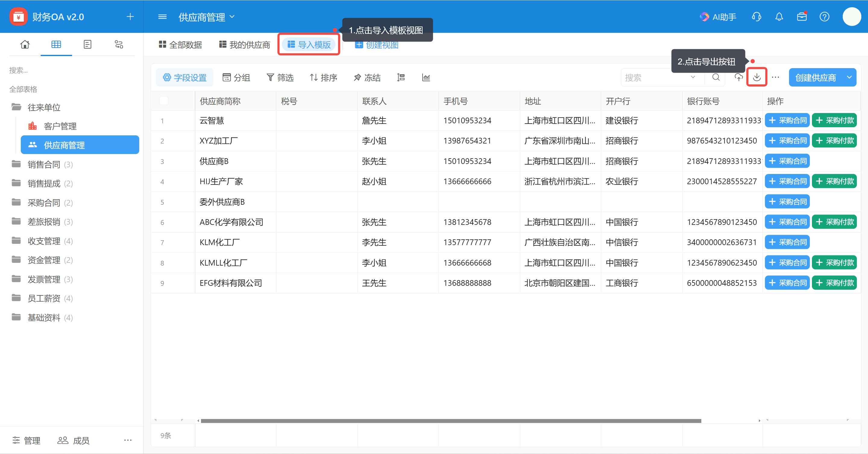
Task: Add new item with header plus icon
Action: [130, 17]
